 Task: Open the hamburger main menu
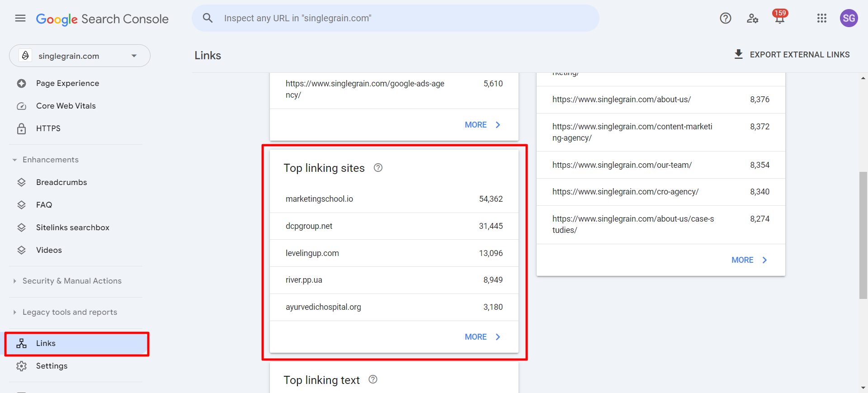20,18
